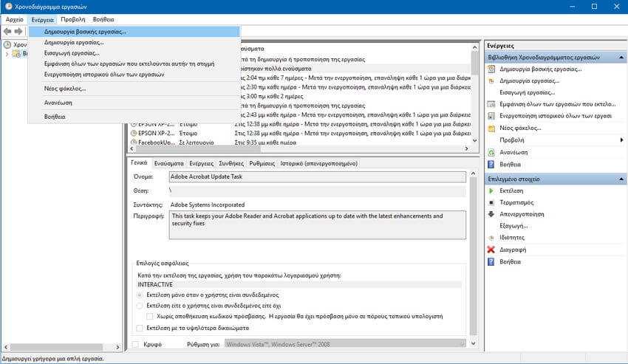Click the Task Scheduler title bar app icon
The height and width of the screenshot is (364, 628).
(8, 7)
